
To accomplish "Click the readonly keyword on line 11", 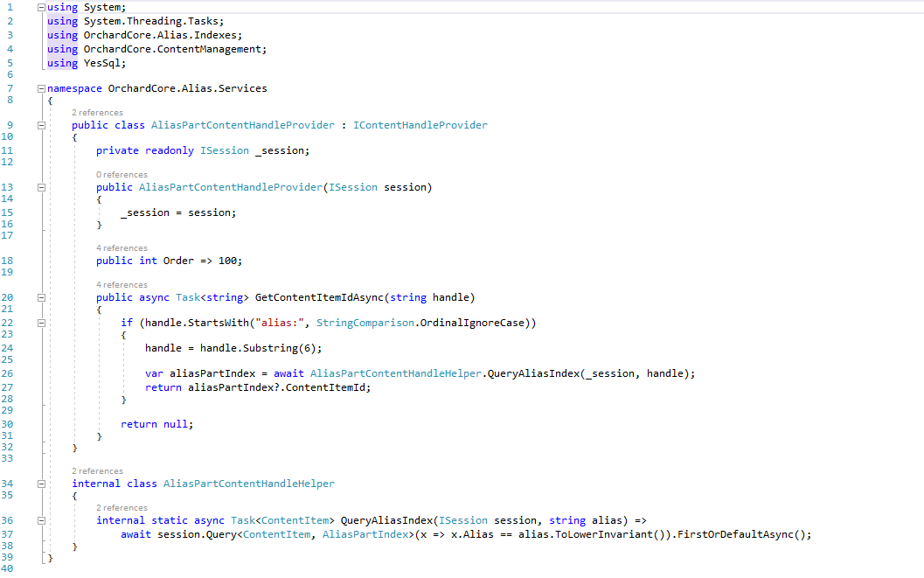I will pyautogui.click(x=169, y=150).
